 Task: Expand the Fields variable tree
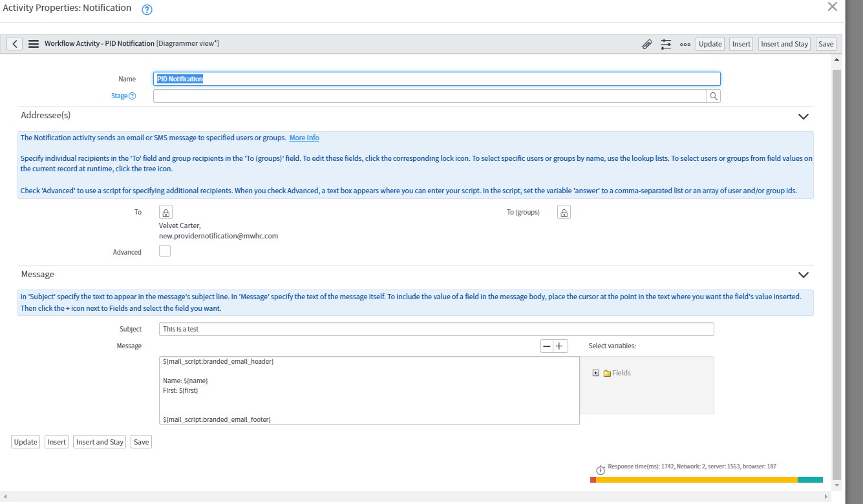click(596, 373)
